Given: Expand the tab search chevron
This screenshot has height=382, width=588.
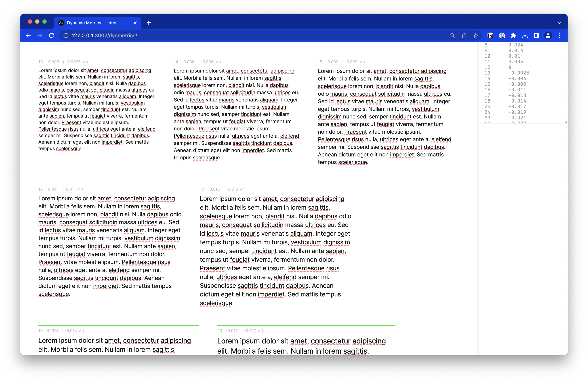Looking at the screenshot, I should click(560, 23).
